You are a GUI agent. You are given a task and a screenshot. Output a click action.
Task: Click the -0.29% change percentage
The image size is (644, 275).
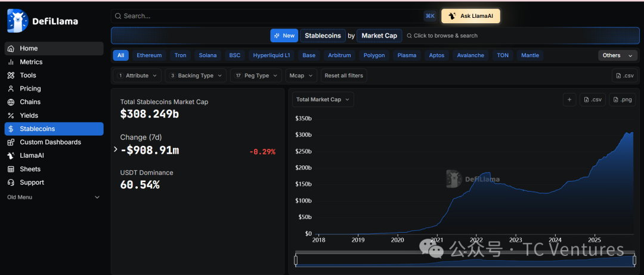[x=262, y=152]
